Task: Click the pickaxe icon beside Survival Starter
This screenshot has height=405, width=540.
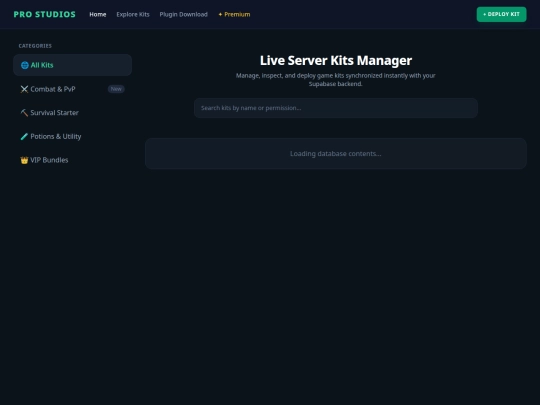Action: (24, 113)
